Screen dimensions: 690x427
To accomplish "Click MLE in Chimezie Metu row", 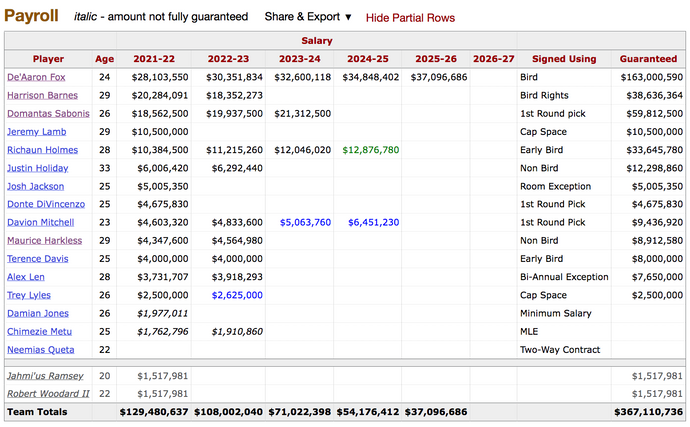I will point(529,331).
